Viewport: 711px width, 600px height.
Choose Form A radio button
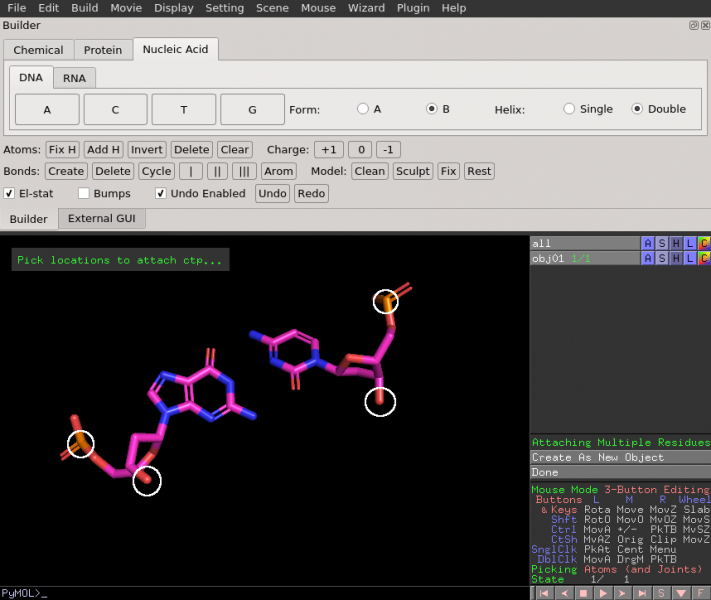pyautogui.click(x=363, y=109)
